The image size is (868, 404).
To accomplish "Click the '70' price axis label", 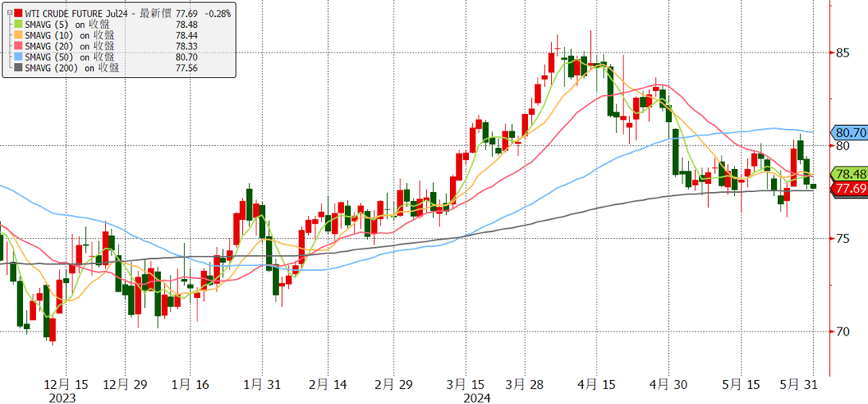I will 842,331.
